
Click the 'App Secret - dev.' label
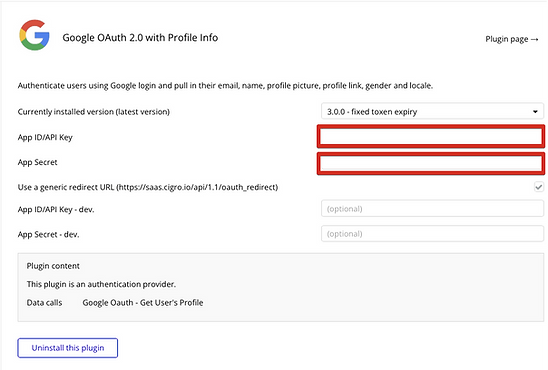pyautogui.click(x=48, y=234)
